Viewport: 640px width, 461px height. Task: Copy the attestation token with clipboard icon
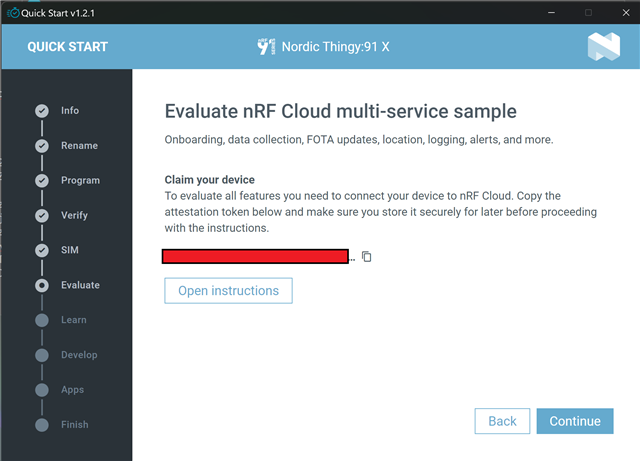pos(367,256)
